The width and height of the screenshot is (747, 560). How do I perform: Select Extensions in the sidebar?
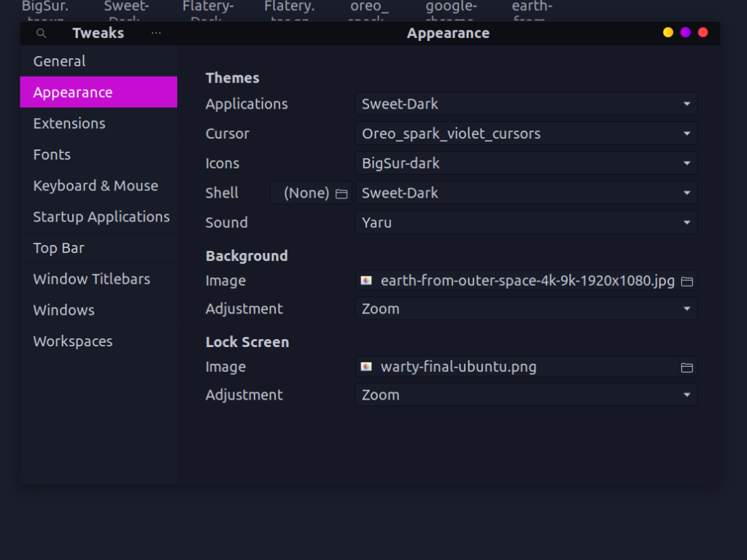coord(98,123)
